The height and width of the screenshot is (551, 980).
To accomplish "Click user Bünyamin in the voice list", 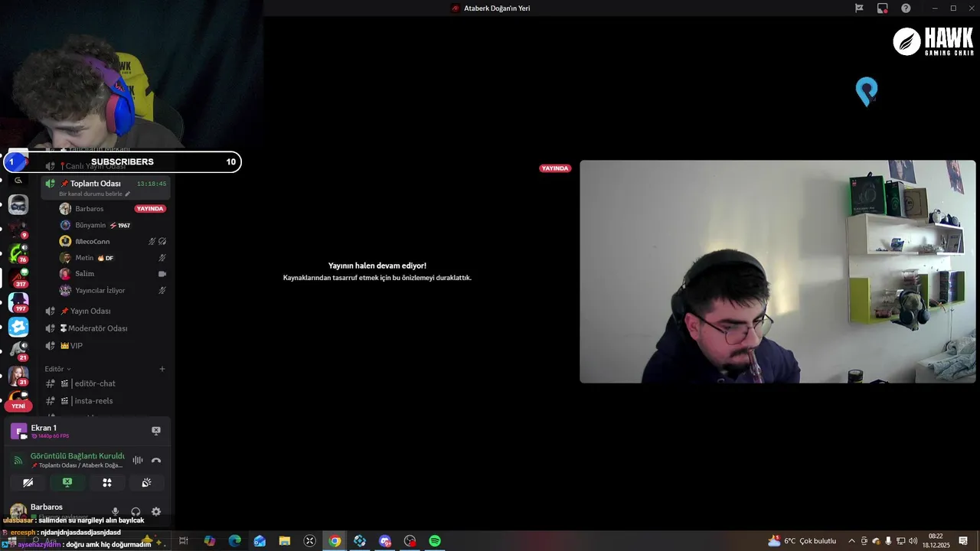I will (x=90, y=225).
